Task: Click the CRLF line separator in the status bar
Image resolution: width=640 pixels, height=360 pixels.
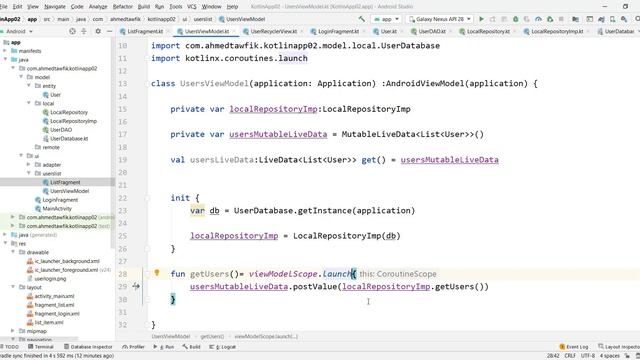Action: [570, 356]
